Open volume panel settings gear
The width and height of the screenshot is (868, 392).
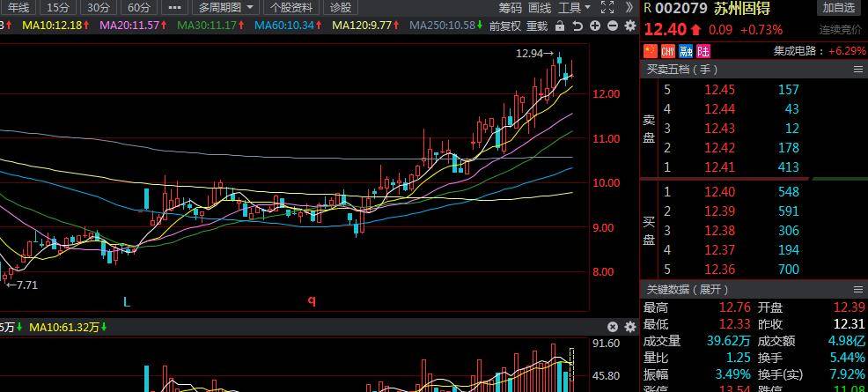pyautogui.click(x=629, y=327)
